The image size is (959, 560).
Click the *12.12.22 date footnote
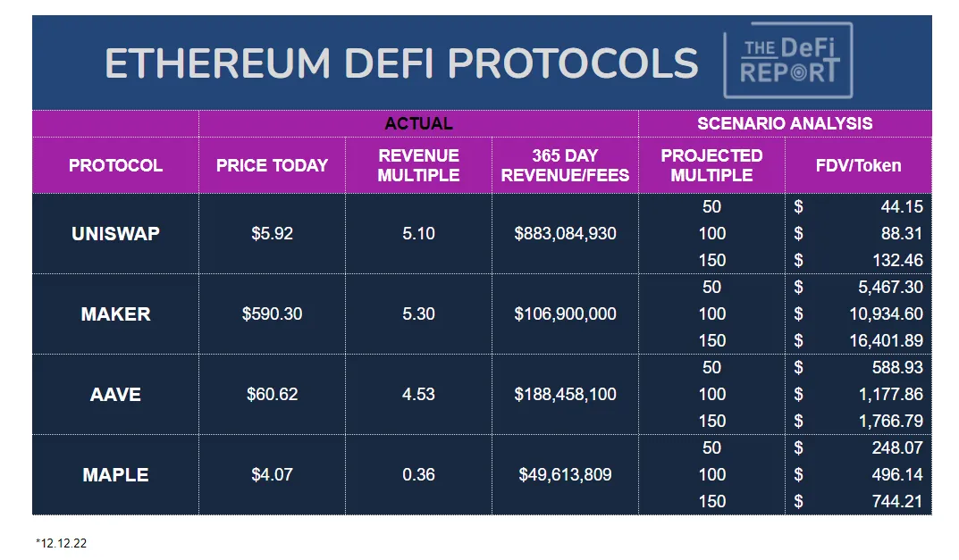(x=62, y=543)
